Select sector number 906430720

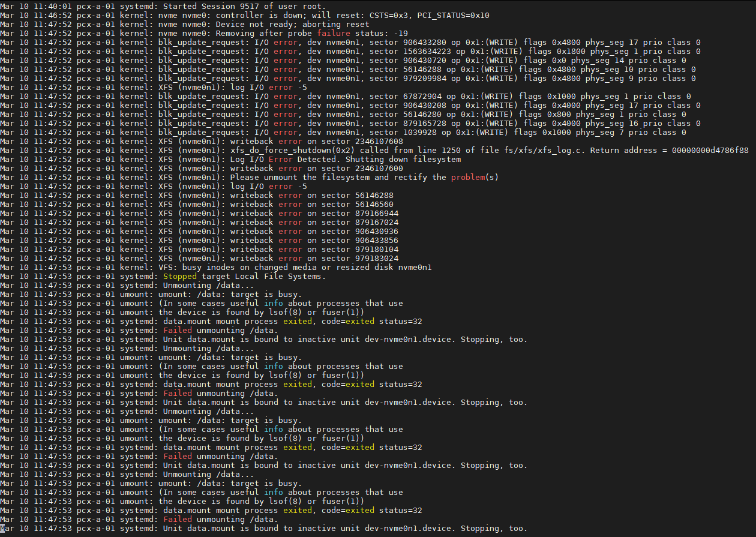pyautogui.click(x=425, y=60)
